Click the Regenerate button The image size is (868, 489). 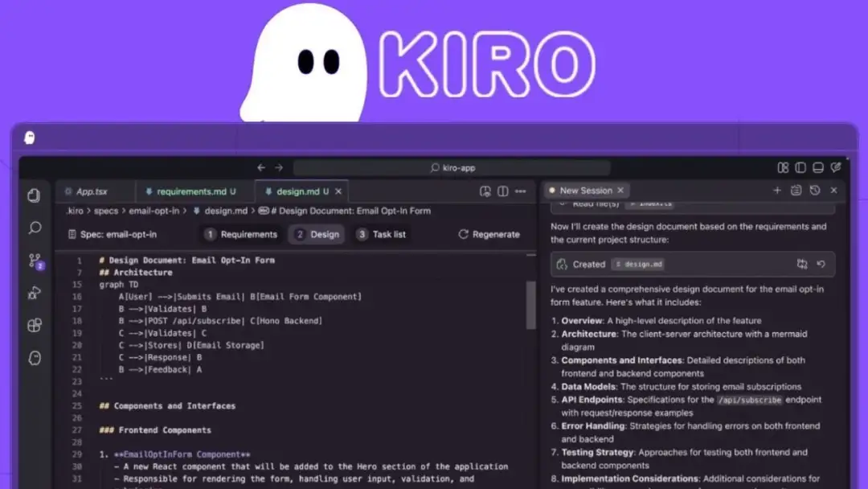click(489, 234)
